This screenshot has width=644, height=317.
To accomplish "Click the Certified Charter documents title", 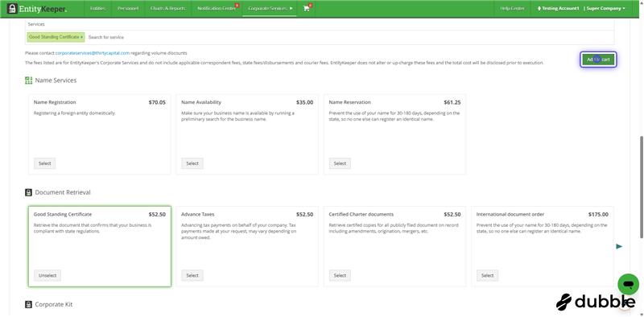I will [361, 214].
